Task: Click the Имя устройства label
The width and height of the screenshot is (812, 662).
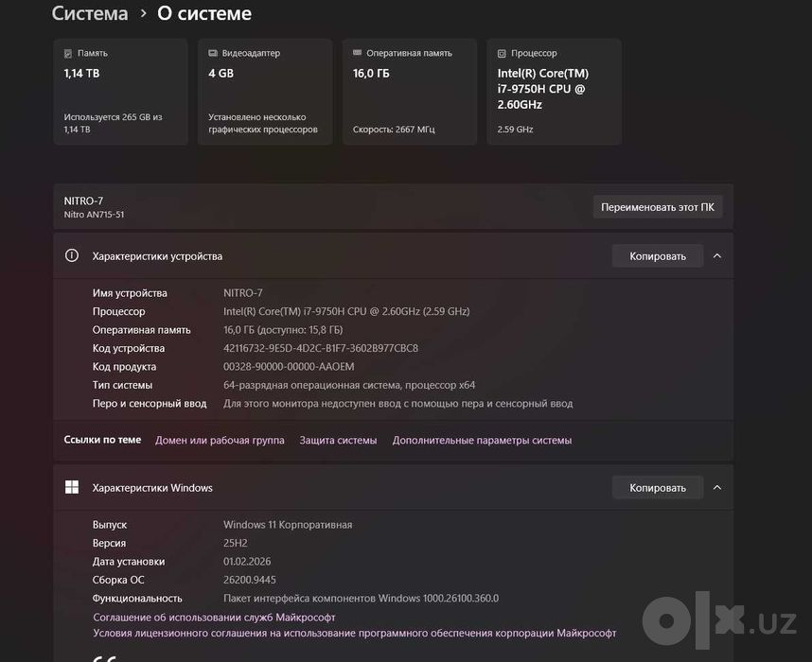Action: pos(130,293)
